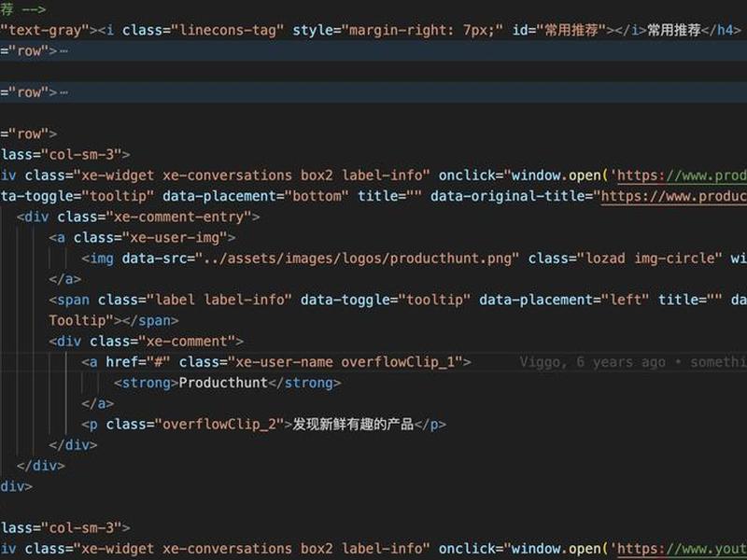Click the 常用推荐 heading text before the closing h4

click(x=673, y=31)
